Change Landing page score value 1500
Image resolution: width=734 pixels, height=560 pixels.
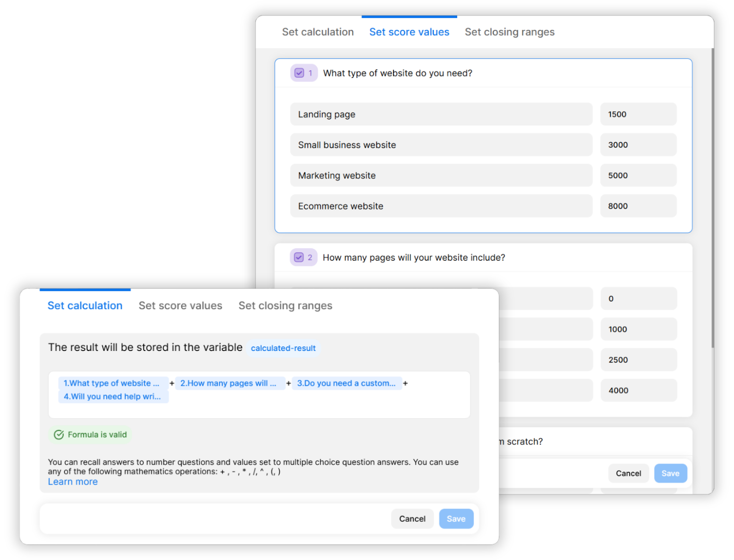point(638,114)
